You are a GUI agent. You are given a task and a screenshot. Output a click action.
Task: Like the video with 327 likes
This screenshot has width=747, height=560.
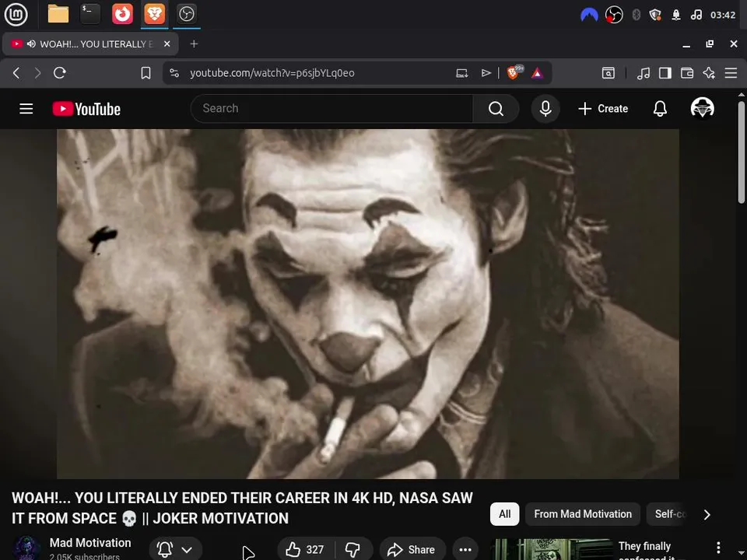[x=305, y=550]
